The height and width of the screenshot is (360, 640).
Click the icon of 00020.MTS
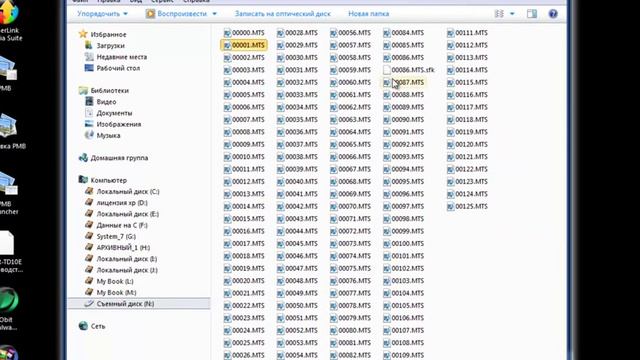point(227,281)
